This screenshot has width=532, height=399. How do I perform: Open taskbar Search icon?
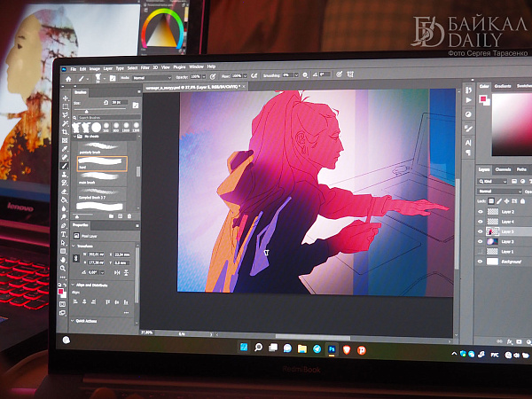click(x=257, y=347)
